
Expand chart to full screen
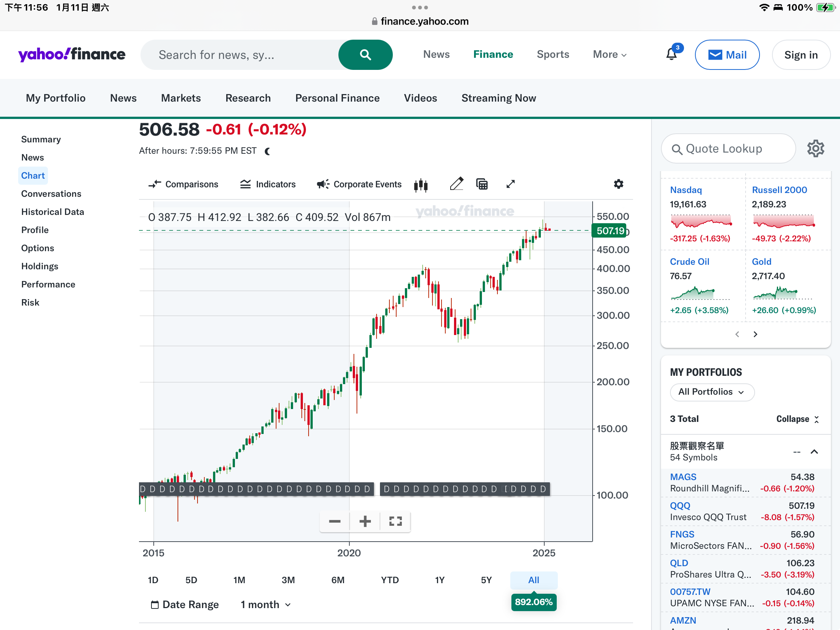tap(510, 184)
